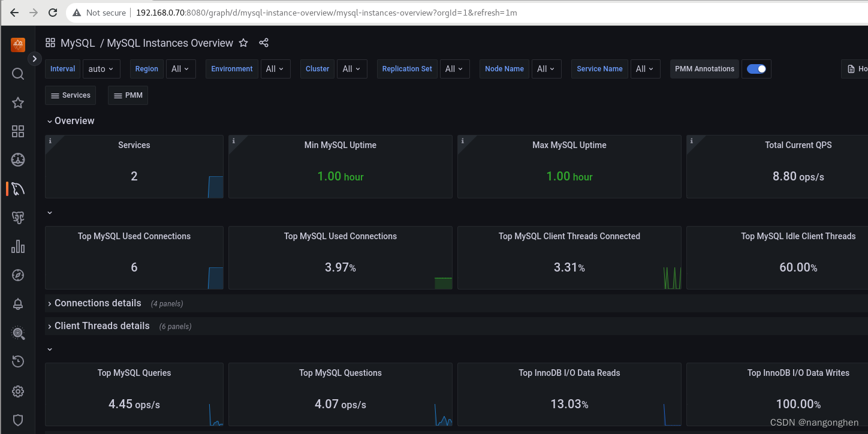The image size is (868, 434).
Task: Click the MySQL breadcrumb folder link
Action: pos(78,43)
